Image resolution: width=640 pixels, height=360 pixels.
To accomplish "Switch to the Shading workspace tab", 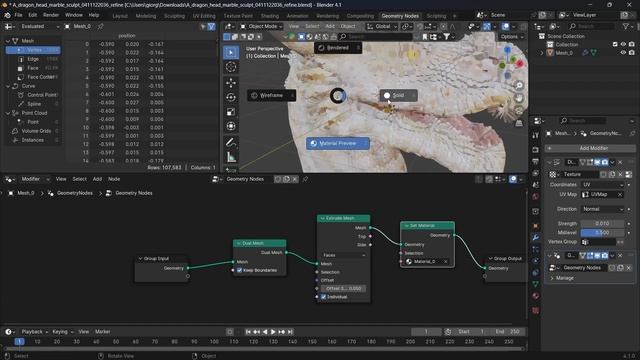I will pyautogui.click(x=270, y=16).
